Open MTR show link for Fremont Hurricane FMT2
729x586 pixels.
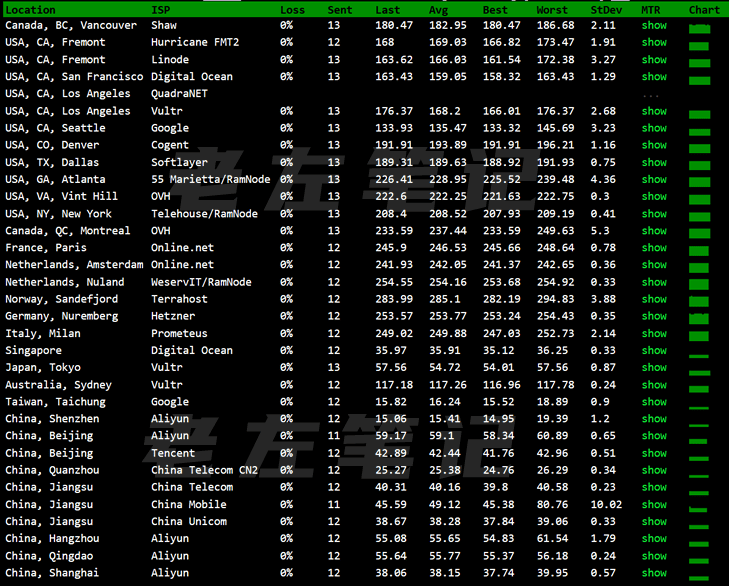point(654,42)
